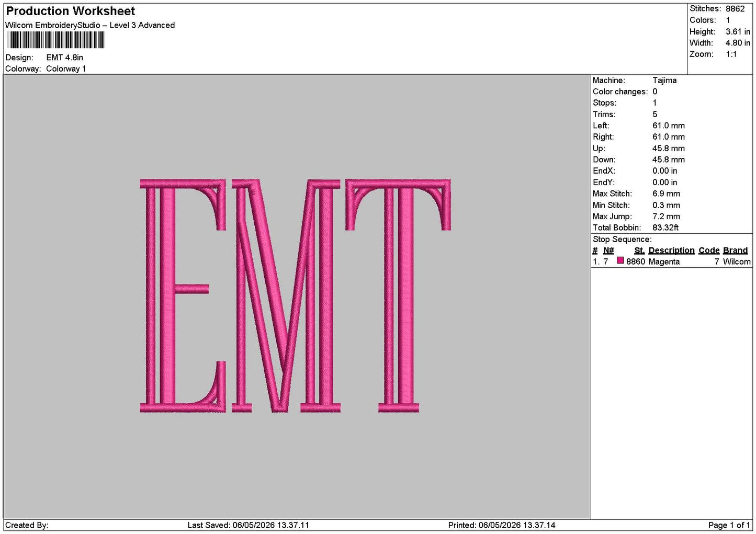Select the design name EMT 4.8in
This screenshot has height=534, width=756.
coord(65,58)
